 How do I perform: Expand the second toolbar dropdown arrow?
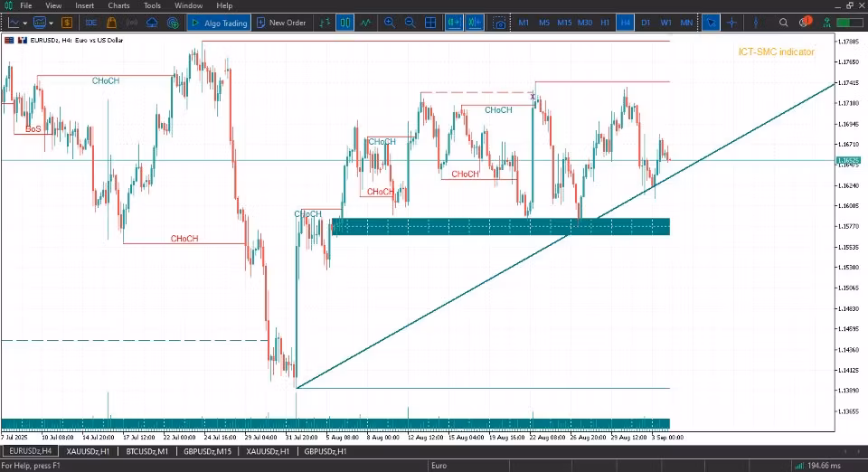coord(51,24)
